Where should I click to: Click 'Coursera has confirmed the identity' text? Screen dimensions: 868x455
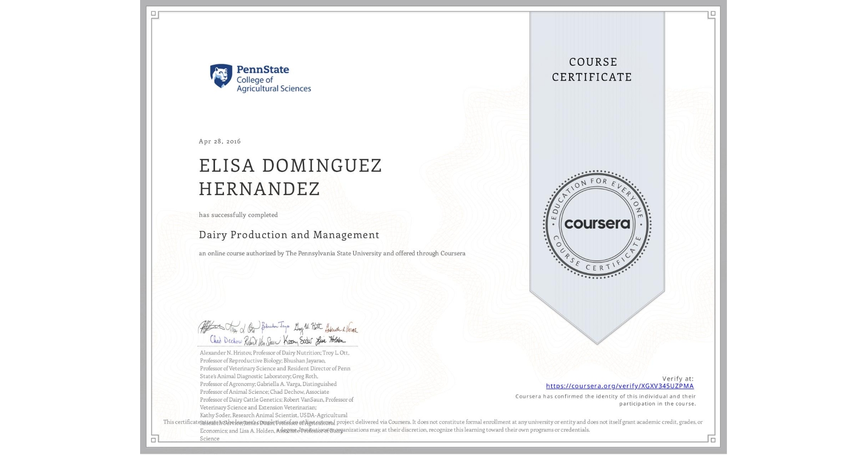coord(605,396)
